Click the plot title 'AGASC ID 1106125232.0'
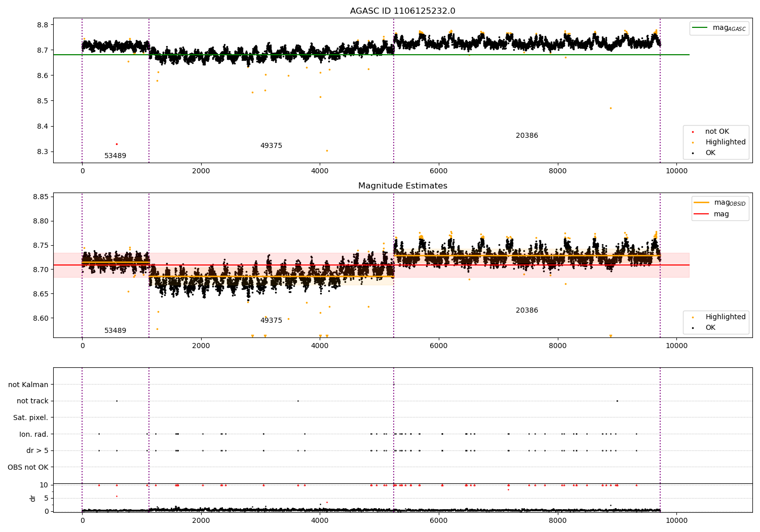This screenshot has height=532, width=760. 402,11
